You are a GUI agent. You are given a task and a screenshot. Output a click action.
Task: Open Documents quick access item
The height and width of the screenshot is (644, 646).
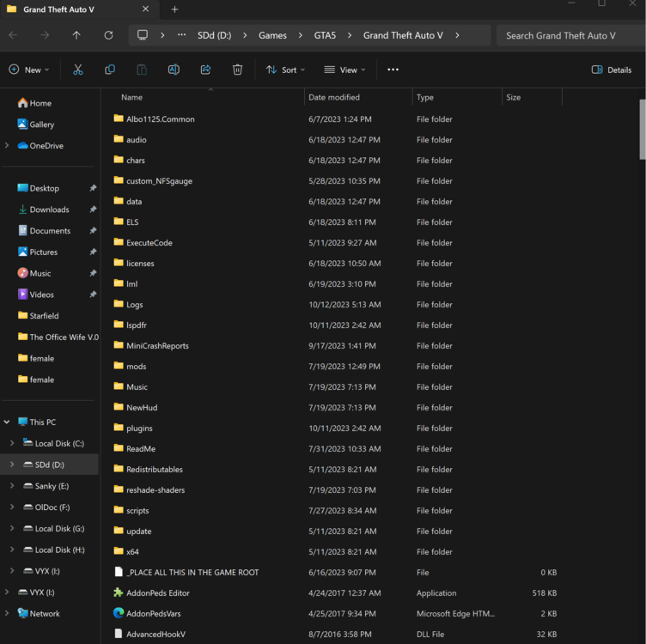click(44, 231)
